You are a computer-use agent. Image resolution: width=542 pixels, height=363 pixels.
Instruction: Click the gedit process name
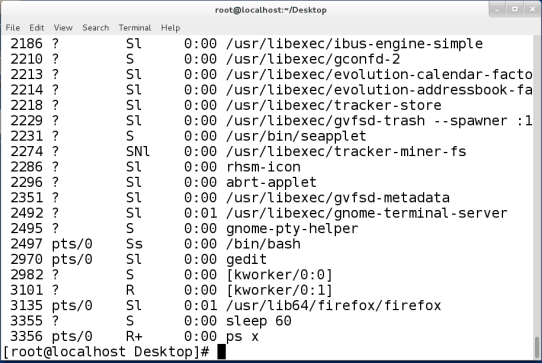click(x=246, y=259)
